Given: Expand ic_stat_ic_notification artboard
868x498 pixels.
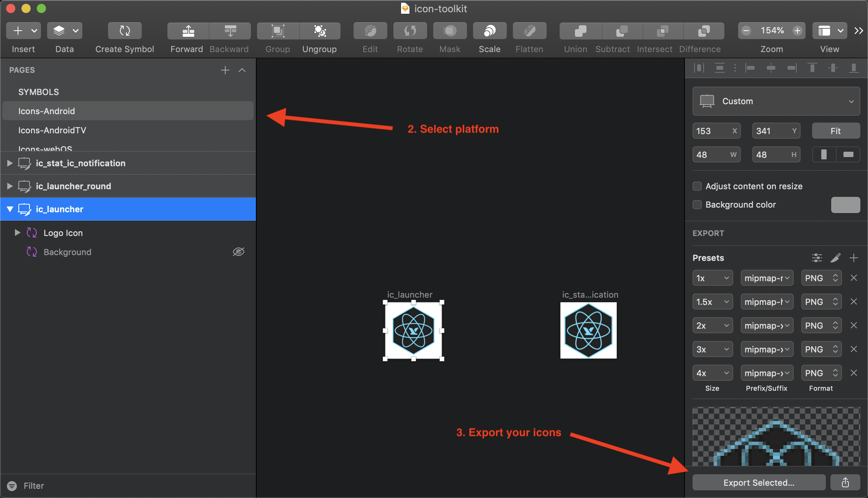Looking at the screenshot, I should pyautogui.click(x=10, y=163).
